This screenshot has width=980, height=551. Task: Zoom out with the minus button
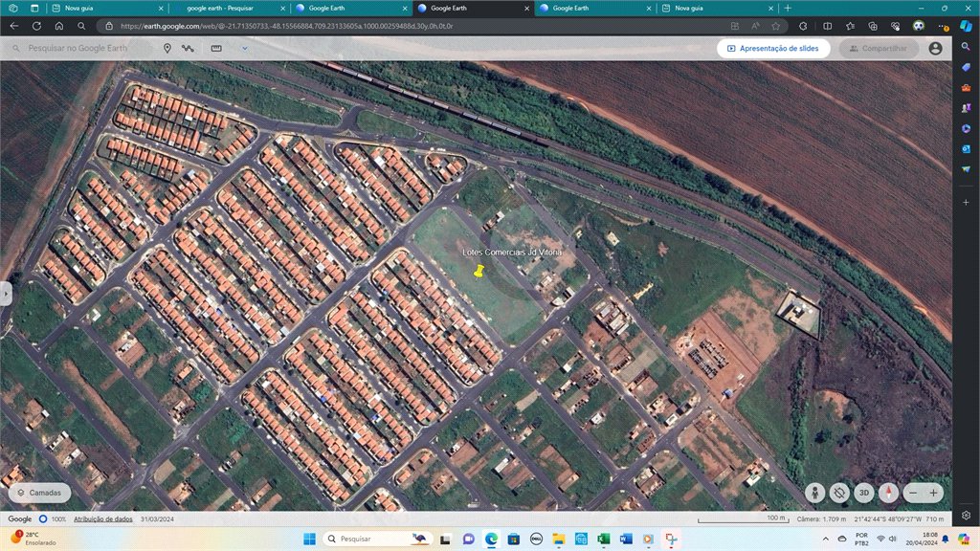[x=913, y=493]
